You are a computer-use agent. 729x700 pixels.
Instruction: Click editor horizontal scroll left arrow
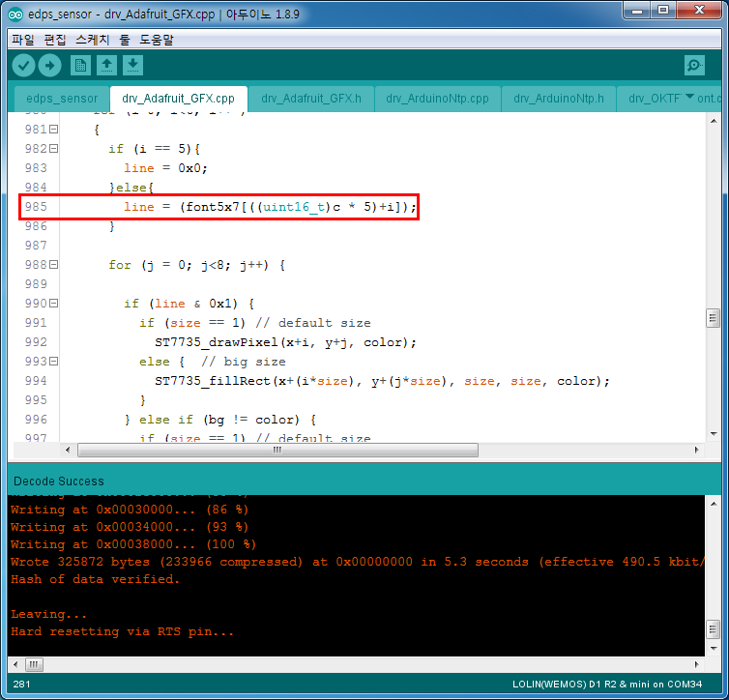click(68, 450)
